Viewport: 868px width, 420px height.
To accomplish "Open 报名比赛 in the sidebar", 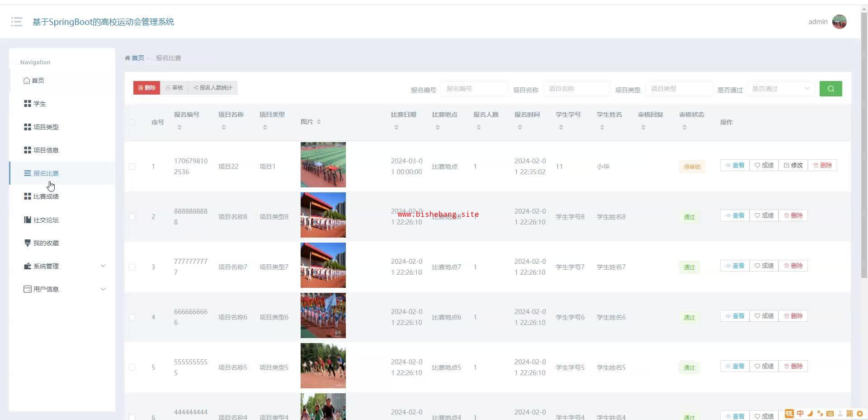I will [62, 173].
